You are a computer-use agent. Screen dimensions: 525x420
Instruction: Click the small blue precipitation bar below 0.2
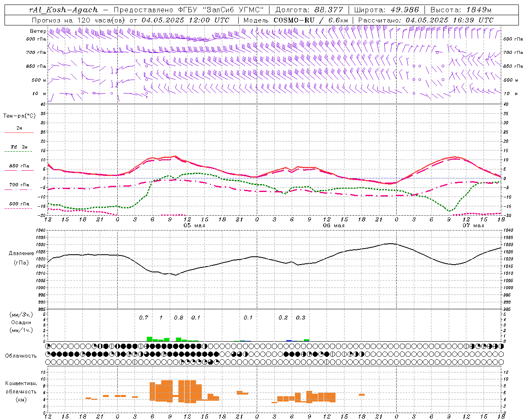(289, 340)
